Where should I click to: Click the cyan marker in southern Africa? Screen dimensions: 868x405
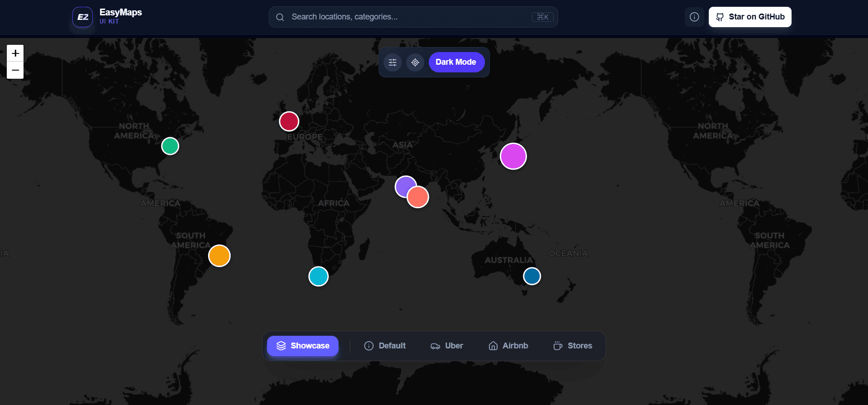pos(318,276)
